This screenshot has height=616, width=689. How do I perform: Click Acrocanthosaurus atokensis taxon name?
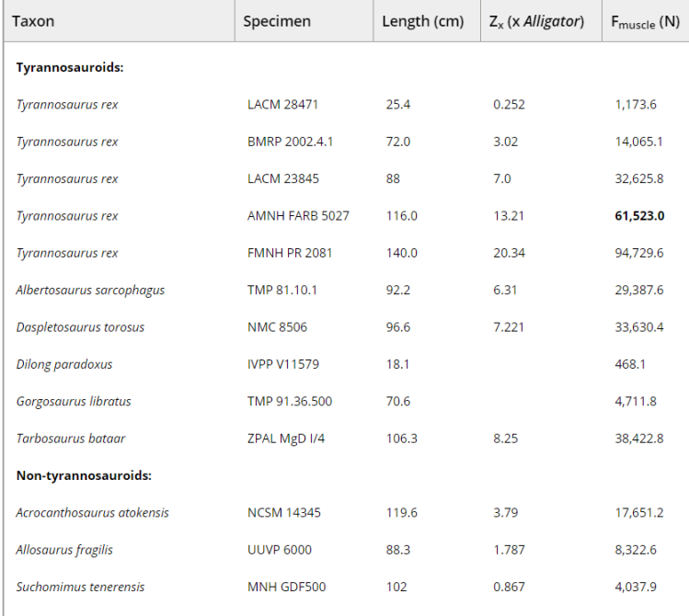92,513
